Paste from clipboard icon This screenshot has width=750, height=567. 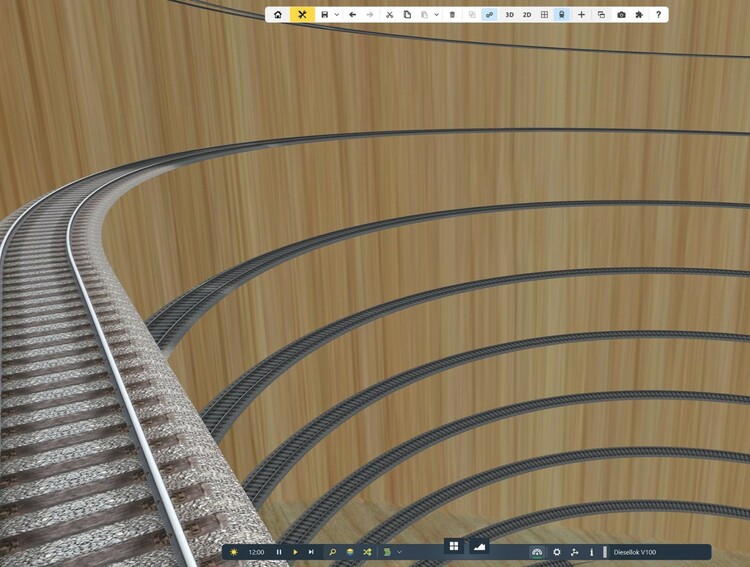point(424,15)
